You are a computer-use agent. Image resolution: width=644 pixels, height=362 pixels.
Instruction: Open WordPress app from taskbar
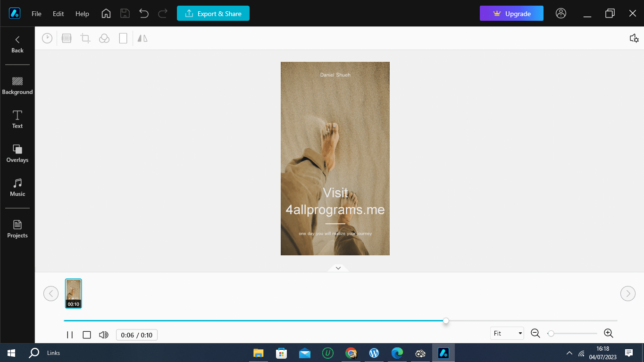374,353
